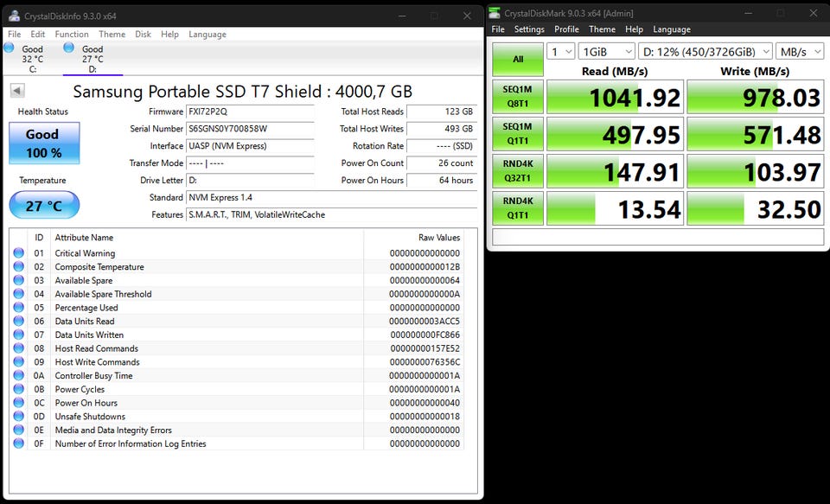The height and width of the screenshot is (504, 830).
Task: Run all benchmarks with All button
Action: [x=518, y=60]
